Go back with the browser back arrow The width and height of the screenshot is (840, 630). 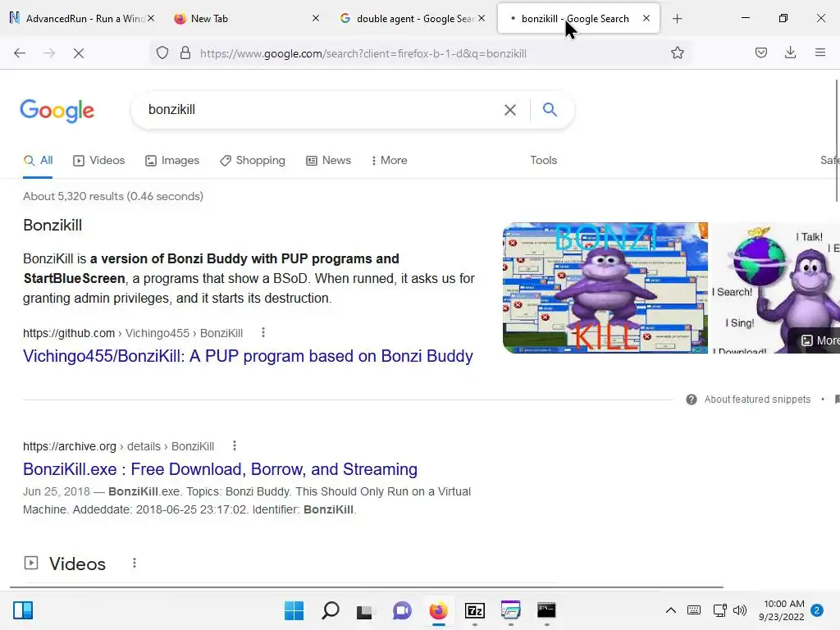20,53
